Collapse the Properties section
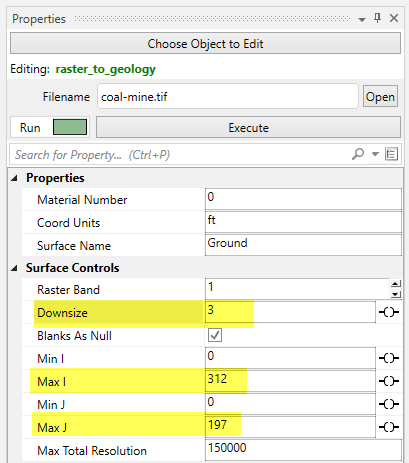The height and width of the screenshot is (463, 409). pos(14,178)
